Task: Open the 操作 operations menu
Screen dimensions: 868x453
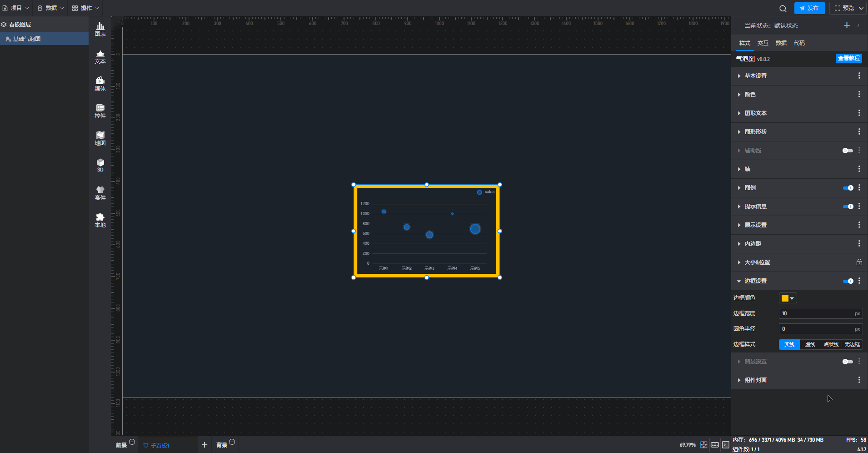Action: click(85, 8)
